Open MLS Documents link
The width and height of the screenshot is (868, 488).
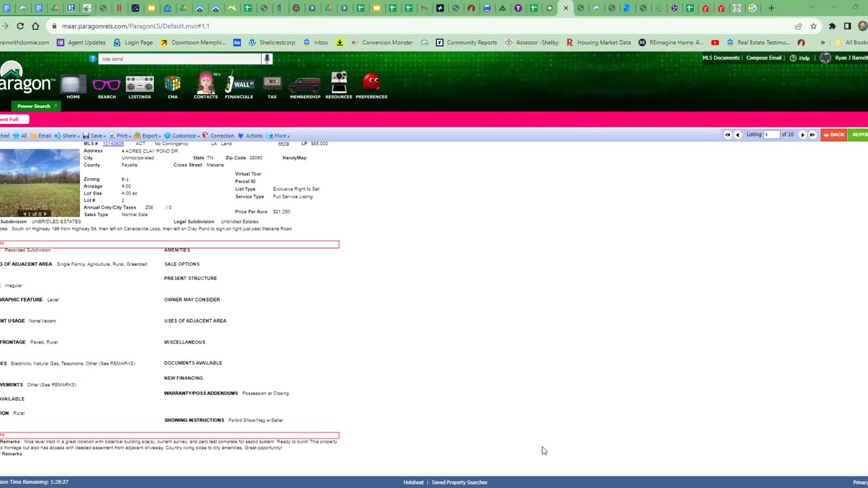pyautogui.click(x=721, y=58)
